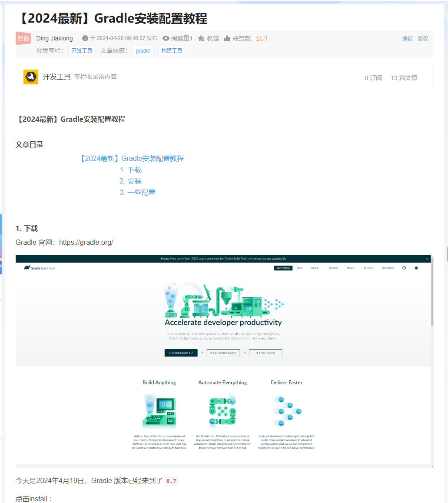Jump to table of contents item 1. 下载

pyautogui.click(x=130, y=170)
